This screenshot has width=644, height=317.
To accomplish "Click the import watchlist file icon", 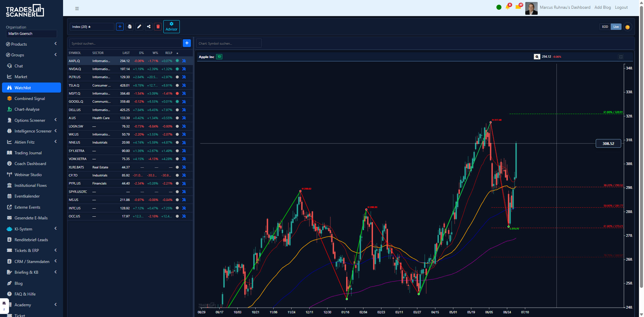I will pyautogui.click(x=129, y=27).
